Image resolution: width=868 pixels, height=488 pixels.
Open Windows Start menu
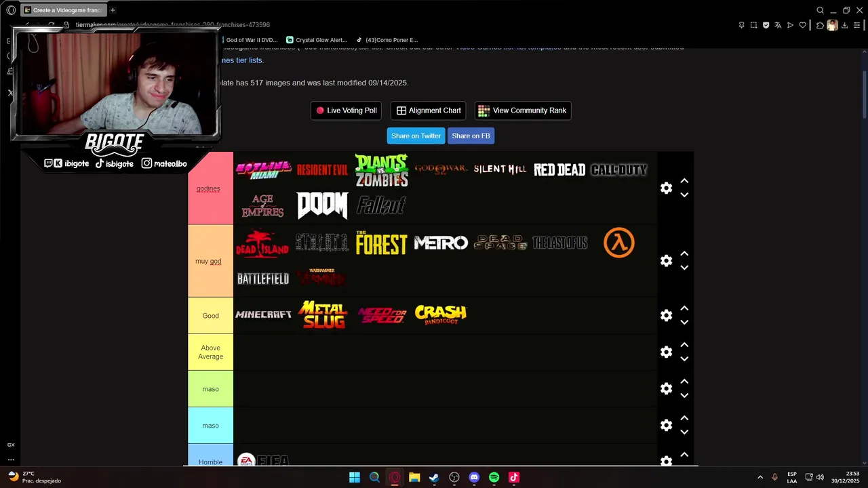click(355, 477)
